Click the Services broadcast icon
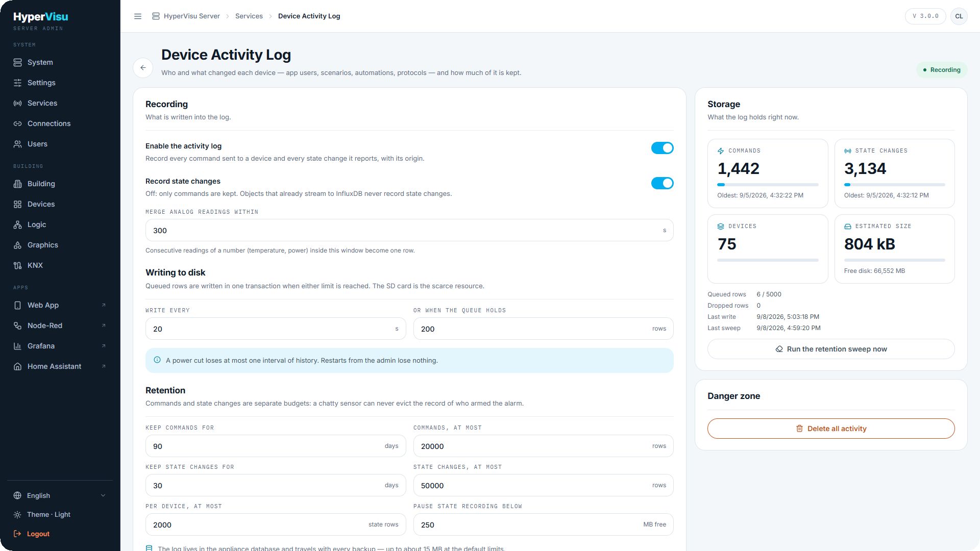The width and height of the screenshot is (980, 551). click(17, 103)
